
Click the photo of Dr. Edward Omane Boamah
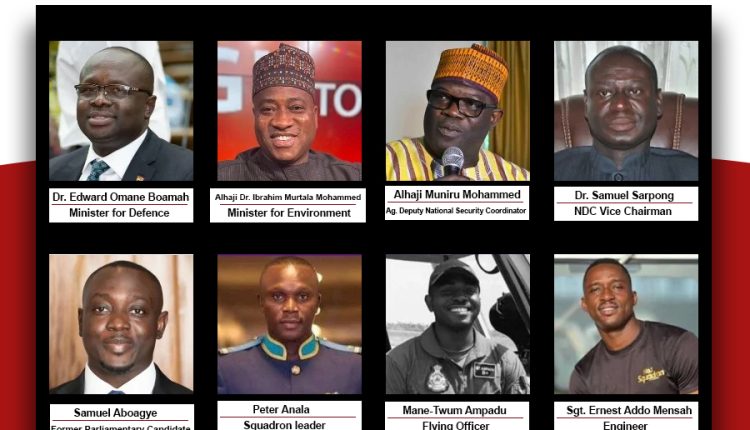[121, 111]
